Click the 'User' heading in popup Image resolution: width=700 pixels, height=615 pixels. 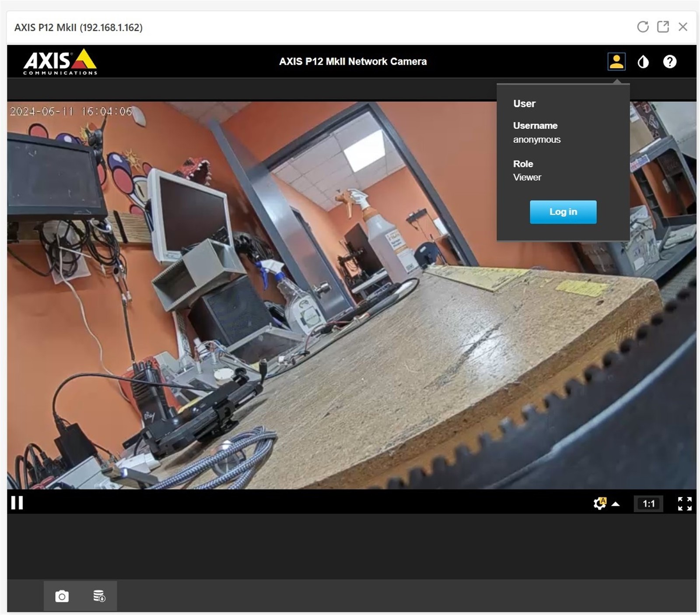click(x=524, y=104)
